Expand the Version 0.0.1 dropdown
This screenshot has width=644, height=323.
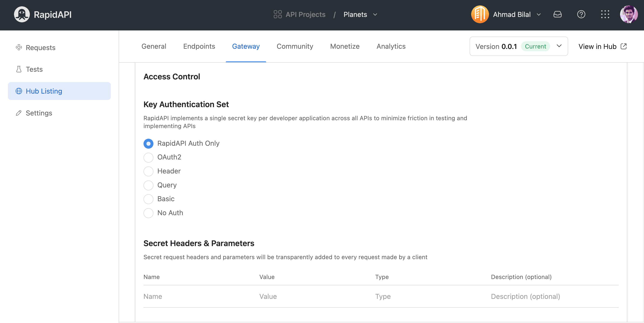point(559,46)
